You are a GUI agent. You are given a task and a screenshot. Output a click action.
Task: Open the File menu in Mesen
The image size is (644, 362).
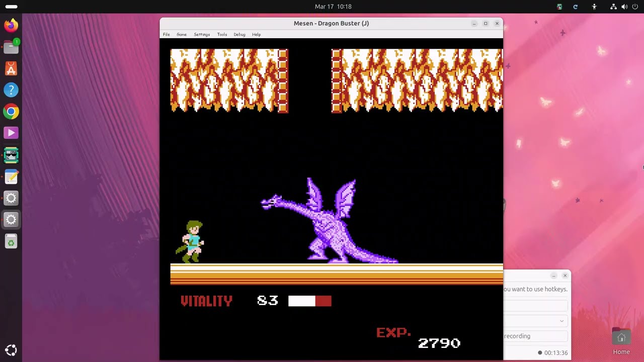click(166, 34)
